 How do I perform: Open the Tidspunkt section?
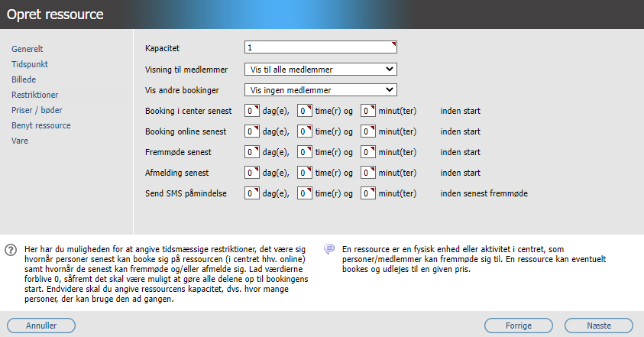30,64
